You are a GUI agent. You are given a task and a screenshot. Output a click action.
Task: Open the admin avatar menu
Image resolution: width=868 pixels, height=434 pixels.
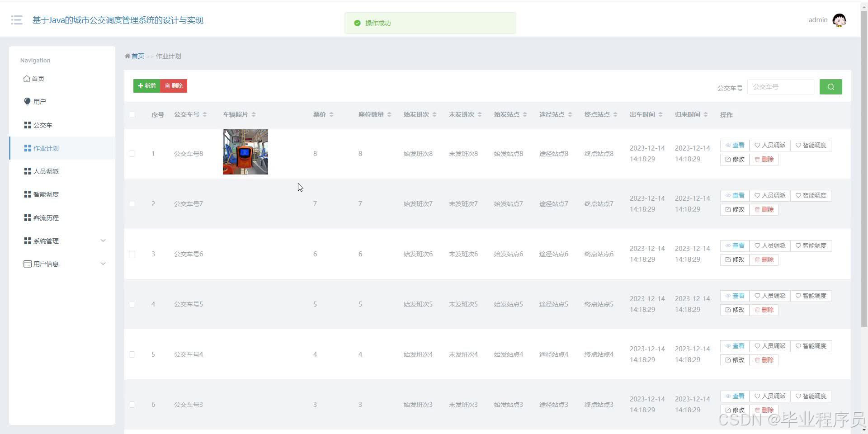point(839,20)
